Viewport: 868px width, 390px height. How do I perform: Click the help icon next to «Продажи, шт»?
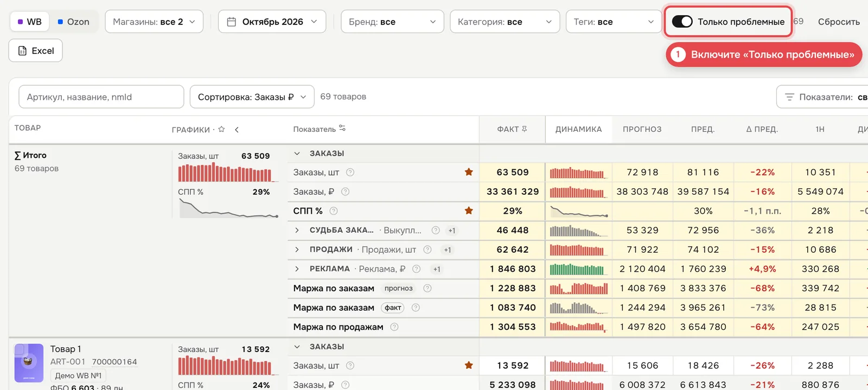[427, 250]
